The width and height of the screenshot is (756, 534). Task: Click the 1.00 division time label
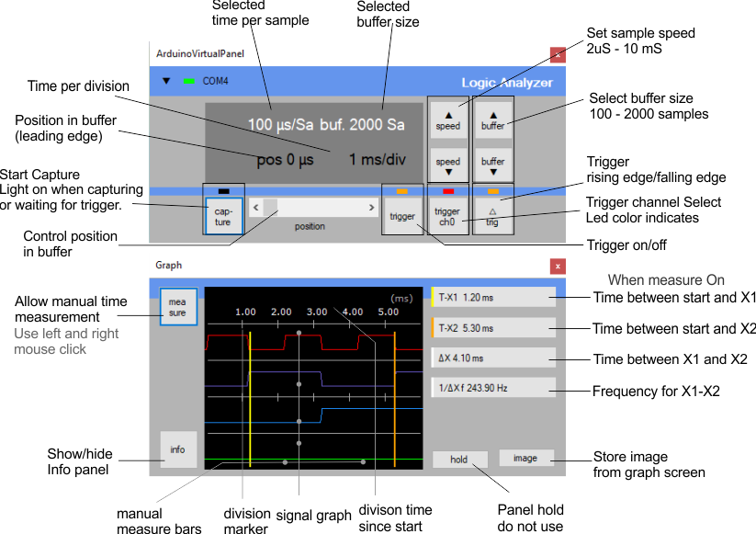tap(245, 312)
